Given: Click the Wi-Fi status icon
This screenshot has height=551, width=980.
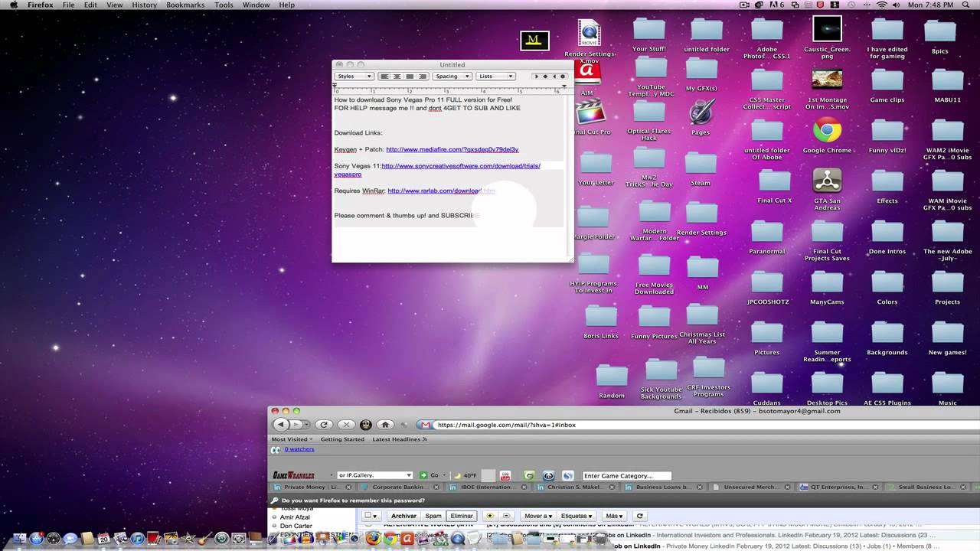Looking at the screenshot, I should coord(881,5).
